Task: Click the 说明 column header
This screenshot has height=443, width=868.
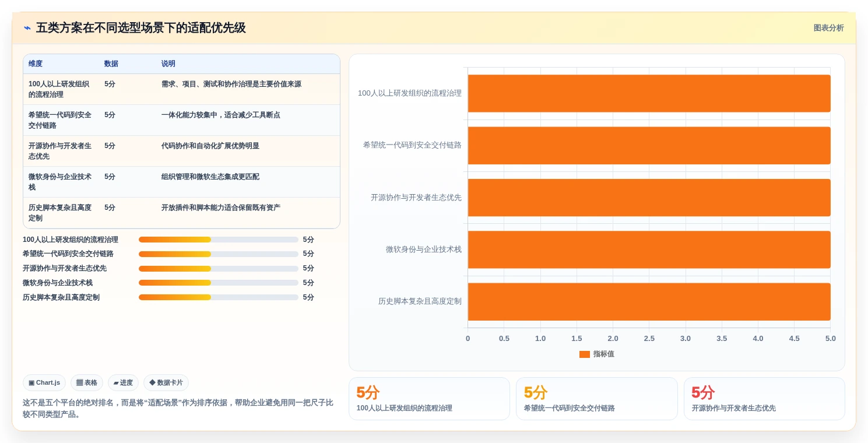Action: click(168, 64)
